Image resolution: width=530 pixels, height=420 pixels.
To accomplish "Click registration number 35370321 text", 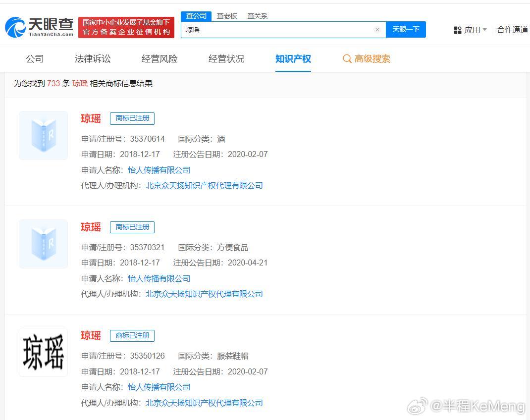I will pyautogui.click(x=148, y=247).
